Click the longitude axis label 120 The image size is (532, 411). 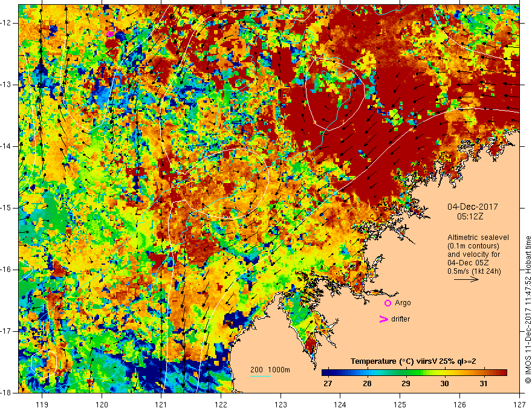pos(102,404)
